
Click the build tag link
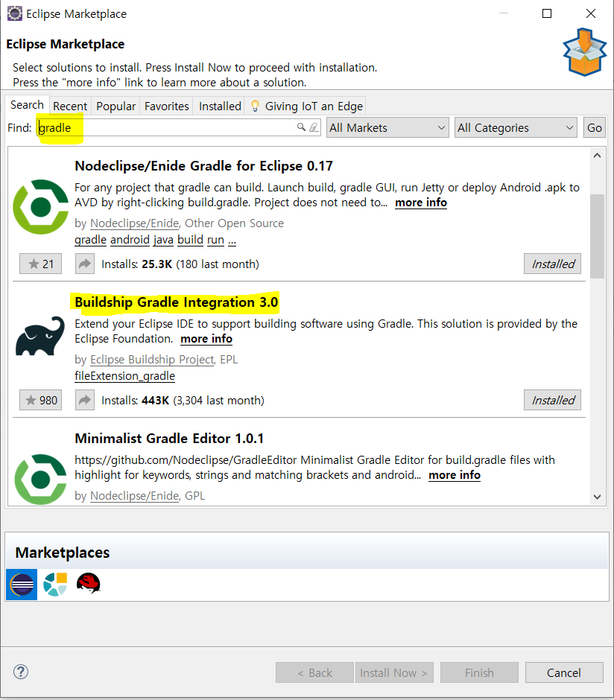[x=190, y=240]
